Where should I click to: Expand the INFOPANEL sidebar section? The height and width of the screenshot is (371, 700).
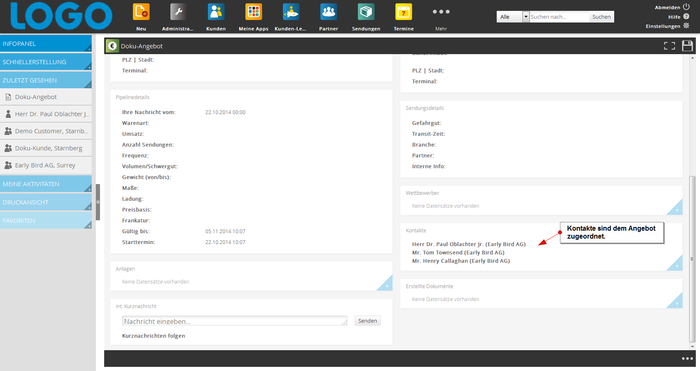(x=46, y=43)
